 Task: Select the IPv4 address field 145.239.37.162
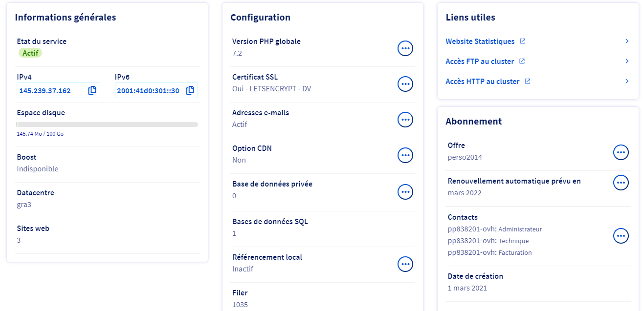coord(45,91)
